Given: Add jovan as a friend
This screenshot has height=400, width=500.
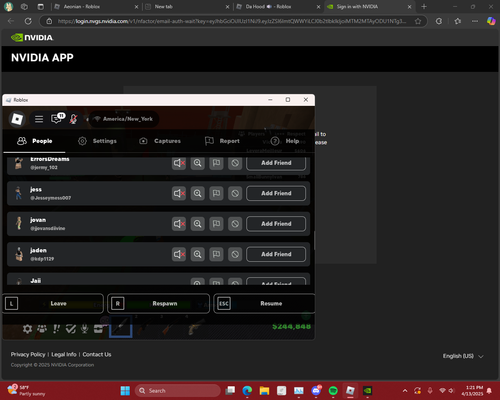Looking at the screenshot, I should coord(276,224).
